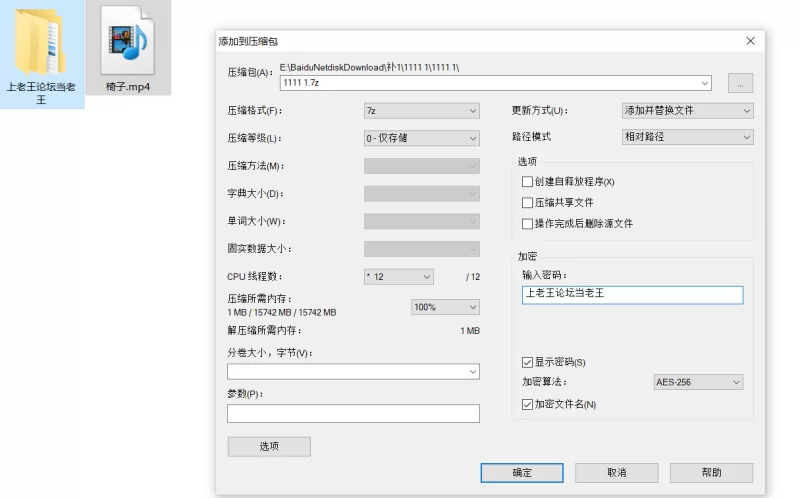Click the 取消 button

616,472
